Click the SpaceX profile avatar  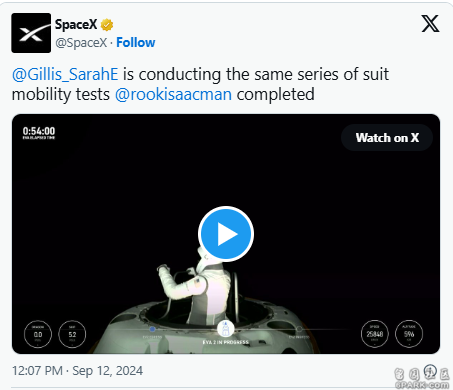coord(31,33)
